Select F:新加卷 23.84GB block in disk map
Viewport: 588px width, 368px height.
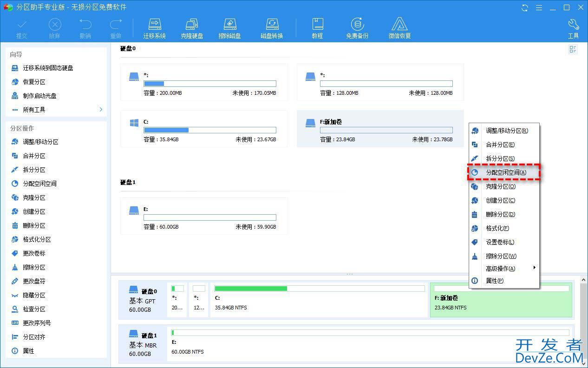[x=501, y=300]
